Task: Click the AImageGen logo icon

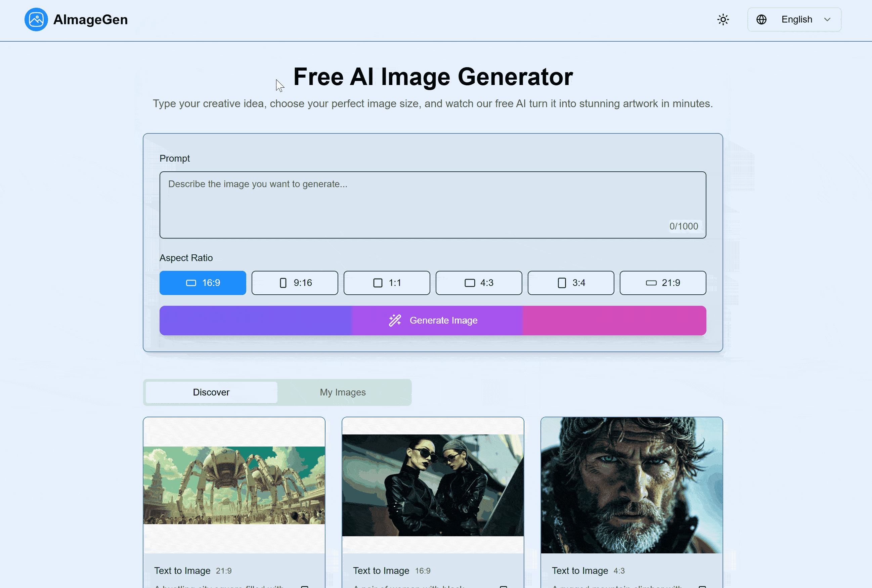Action: click(36, 19)
